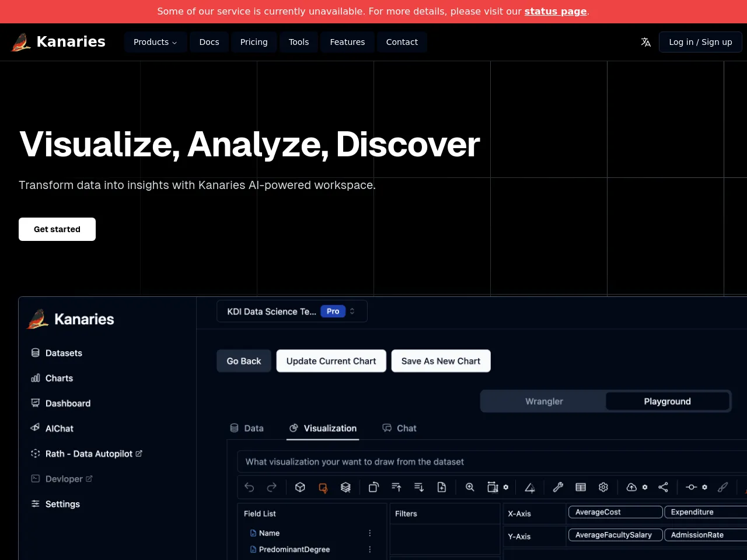Open the status page link

coord(555,12)
